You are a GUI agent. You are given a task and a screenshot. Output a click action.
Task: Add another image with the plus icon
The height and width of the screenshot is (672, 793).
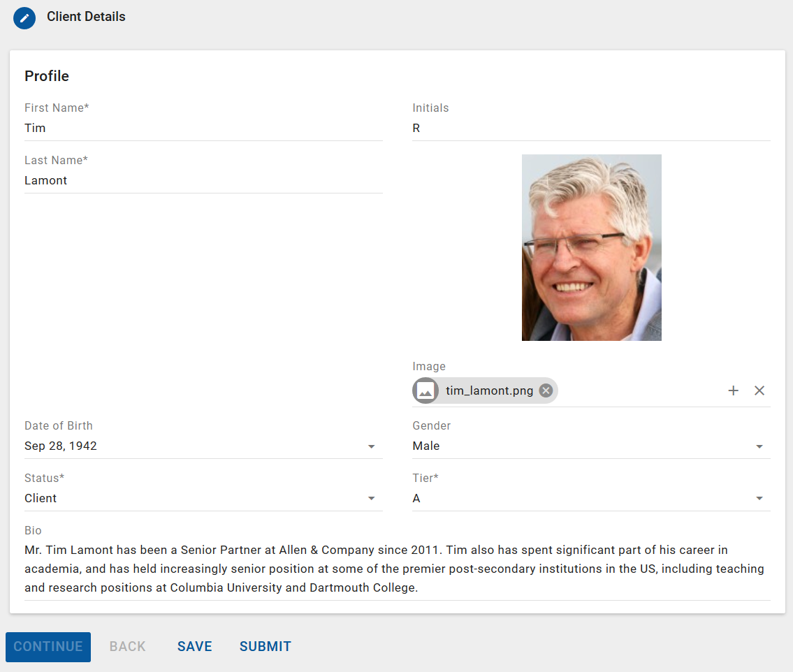(733, 390)
